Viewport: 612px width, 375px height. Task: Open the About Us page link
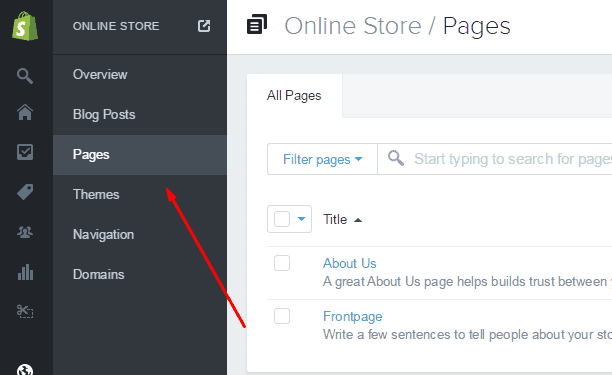coord(349,263)
